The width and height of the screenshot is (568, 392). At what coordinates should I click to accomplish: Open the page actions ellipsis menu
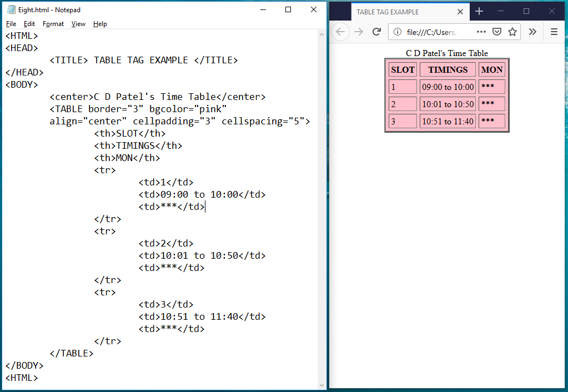(481, 32)
